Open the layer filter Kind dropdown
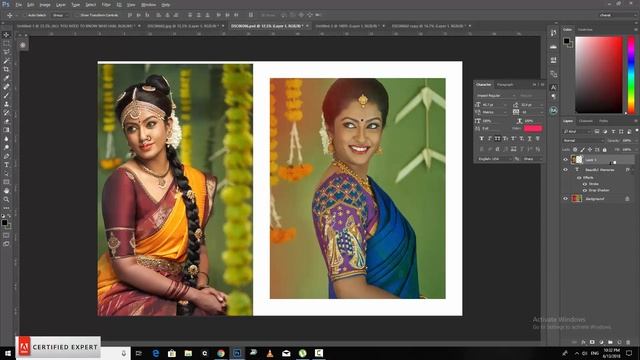This screenshot has width=640, height=360. point(577,131)
